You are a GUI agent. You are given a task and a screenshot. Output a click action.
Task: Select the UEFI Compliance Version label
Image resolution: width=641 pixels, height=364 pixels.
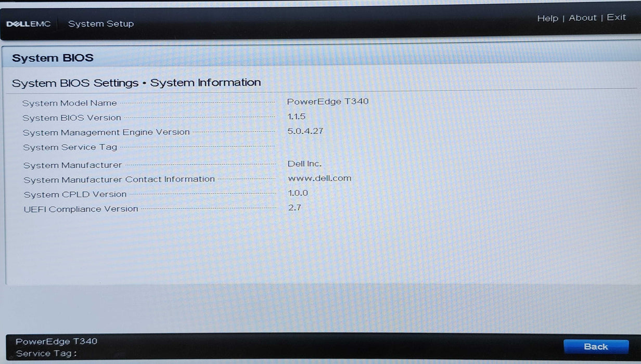[81, 209]
